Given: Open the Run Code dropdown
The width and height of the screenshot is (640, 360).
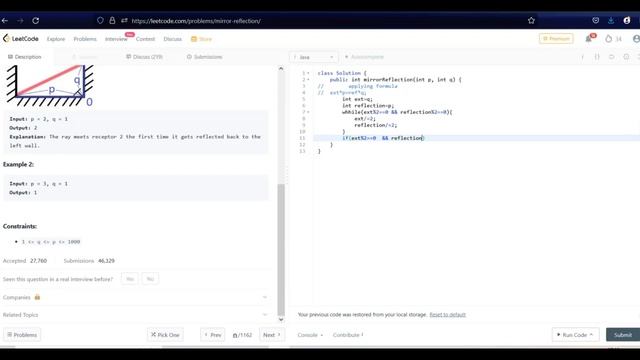Looking at the screenshot, I should tap(576, 335).
